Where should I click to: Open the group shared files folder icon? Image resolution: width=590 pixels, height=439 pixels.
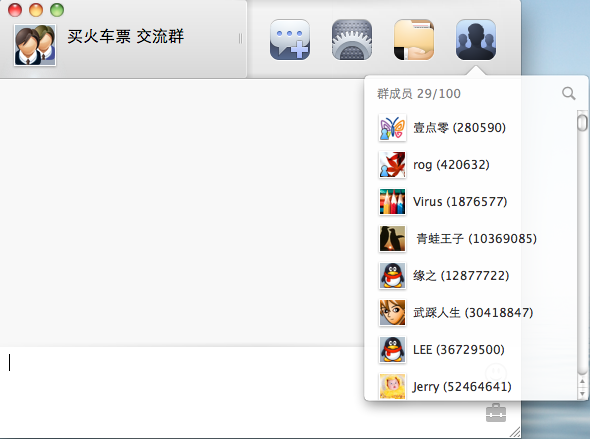(x=414, y=39)
